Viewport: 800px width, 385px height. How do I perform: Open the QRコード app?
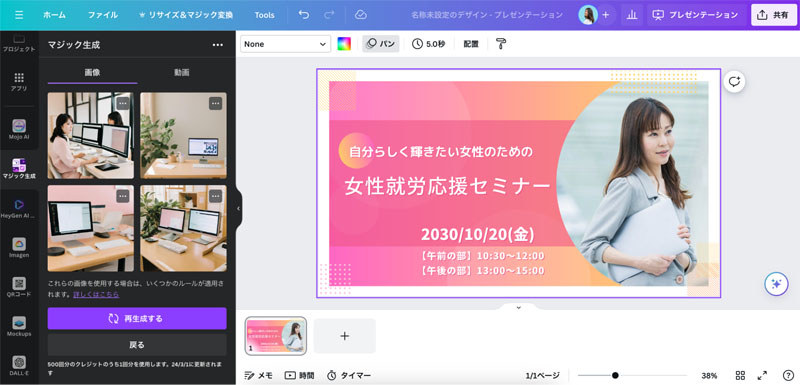(x=19, y=287)
